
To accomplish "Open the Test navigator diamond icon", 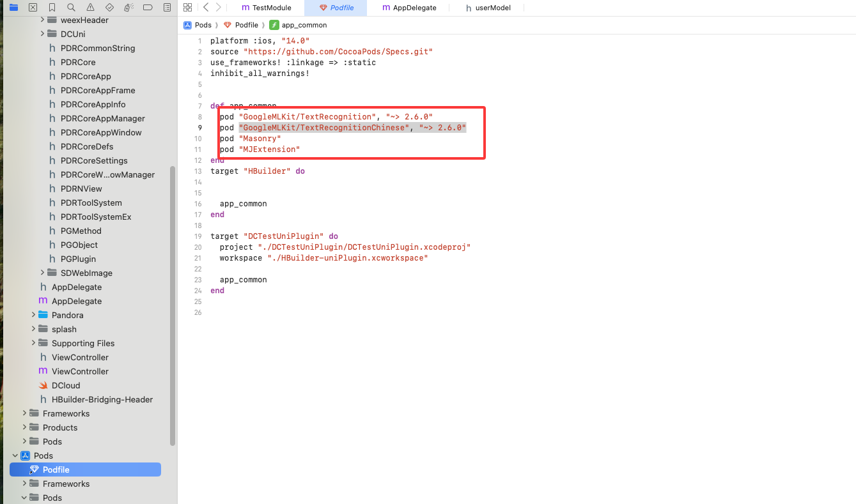I will [109, 8].
